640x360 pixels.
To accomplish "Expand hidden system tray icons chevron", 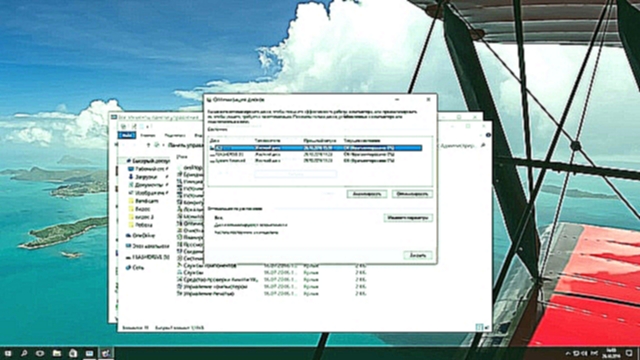I will click(x=567, y=353).
